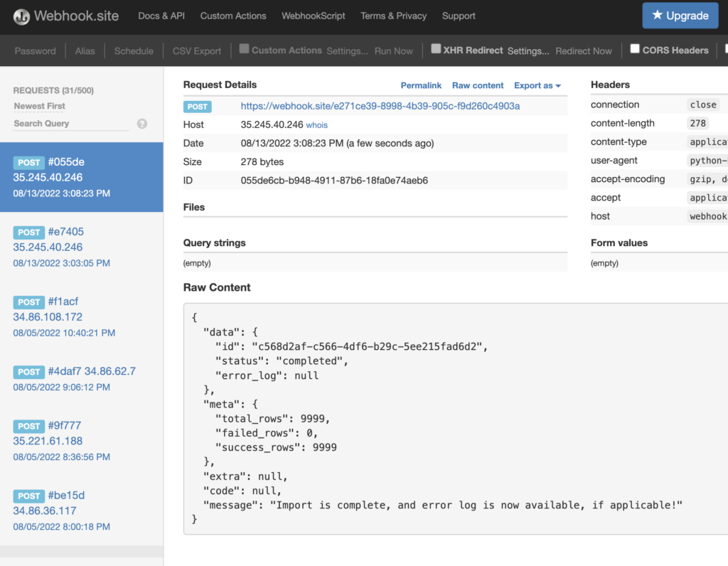The width and height of the screenshot is (728, 566).
Task: Enable the CORS Headers checkbox
Action: coord(635,49)
